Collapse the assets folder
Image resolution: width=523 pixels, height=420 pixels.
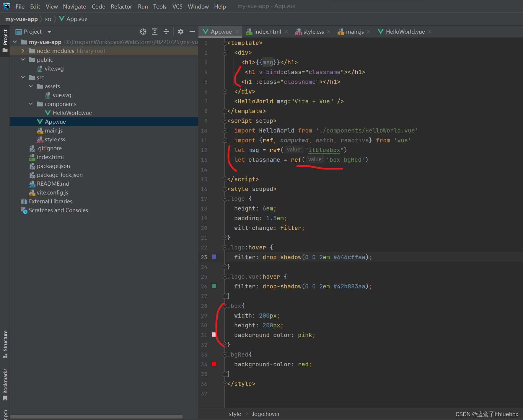click(x=31, y=86)
